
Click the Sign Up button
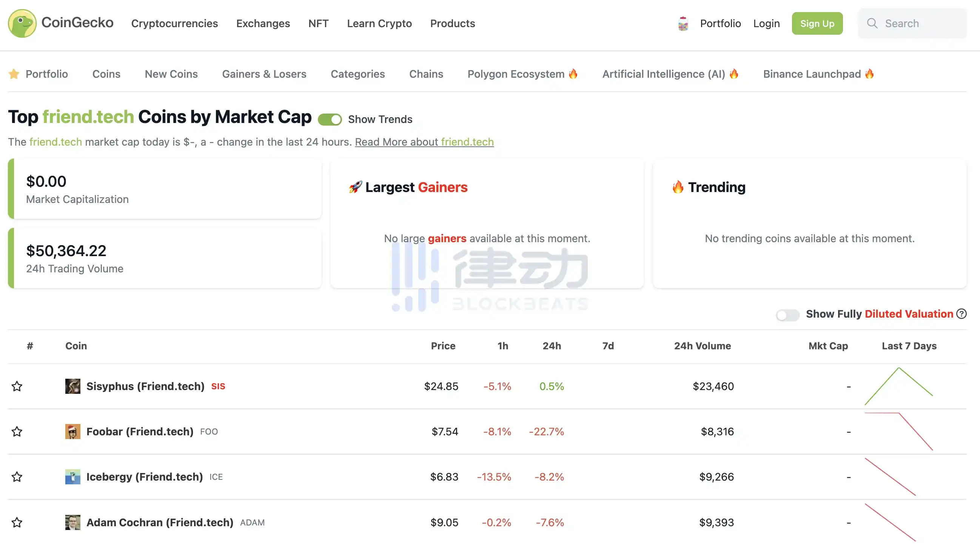tap(817, 23)
